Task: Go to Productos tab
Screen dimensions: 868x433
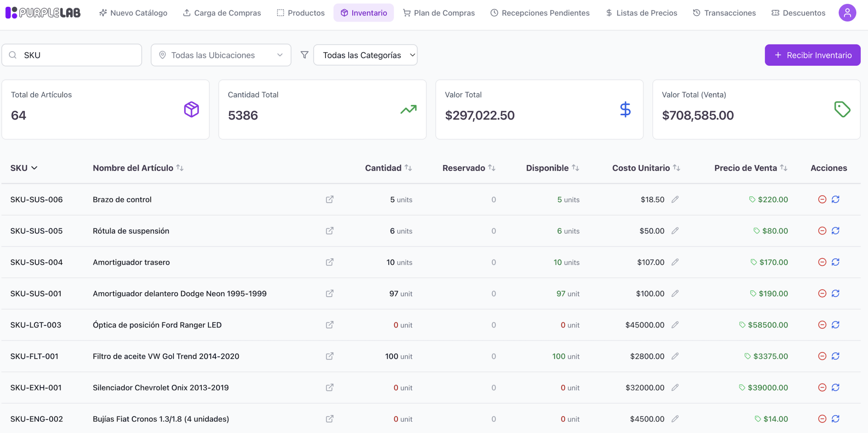Action: (x=301, y=13)
